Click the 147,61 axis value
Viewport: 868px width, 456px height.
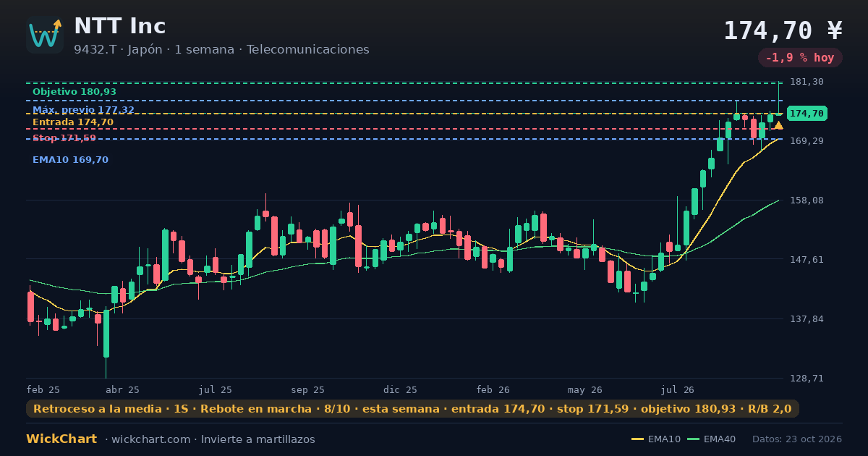click(807, 260)
